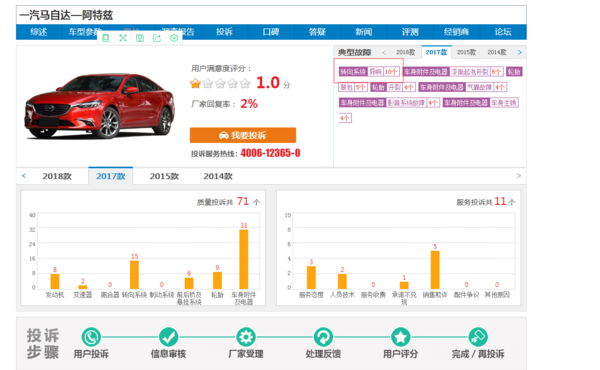Click the last empty rating star

click(x=245, y=83)
